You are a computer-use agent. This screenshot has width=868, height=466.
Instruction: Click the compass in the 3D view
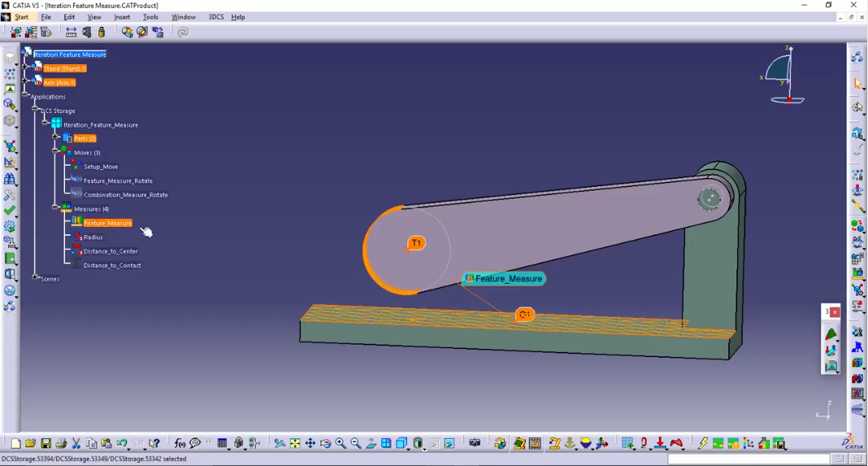(x=783, y=76)
